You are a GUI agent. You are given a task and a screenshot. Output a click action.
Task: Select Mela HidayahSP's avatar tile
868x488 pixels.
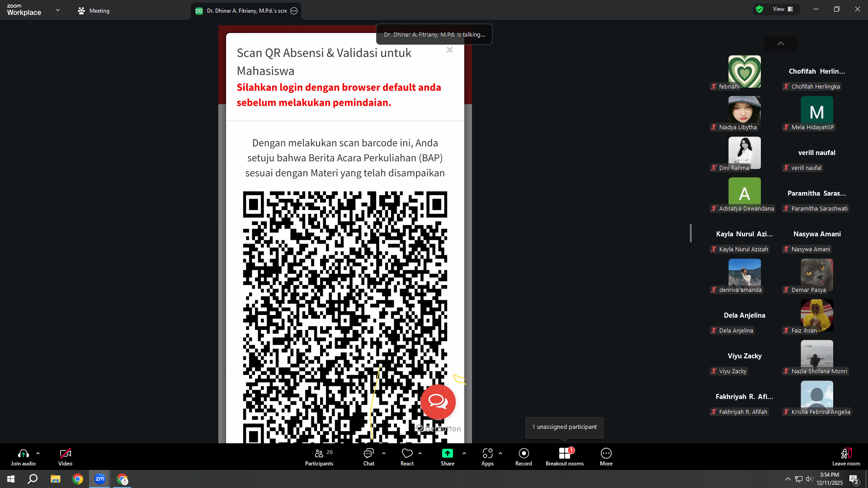click(817, 113)
